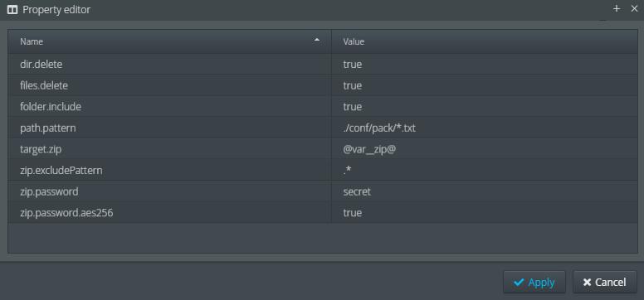Select the dir.delete property row
Image resolution: width=644 pixels, height=300 pixels.
[x=323, y=64]
